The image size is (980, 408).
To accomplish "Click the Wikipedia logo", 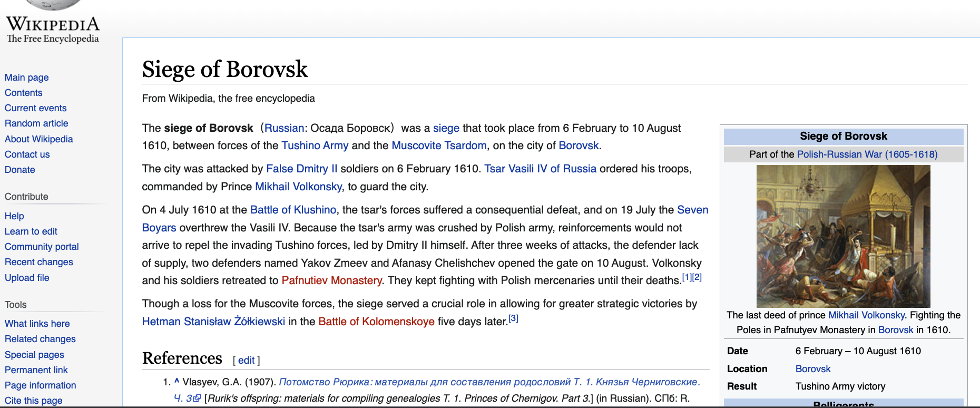I will (53, 24).
